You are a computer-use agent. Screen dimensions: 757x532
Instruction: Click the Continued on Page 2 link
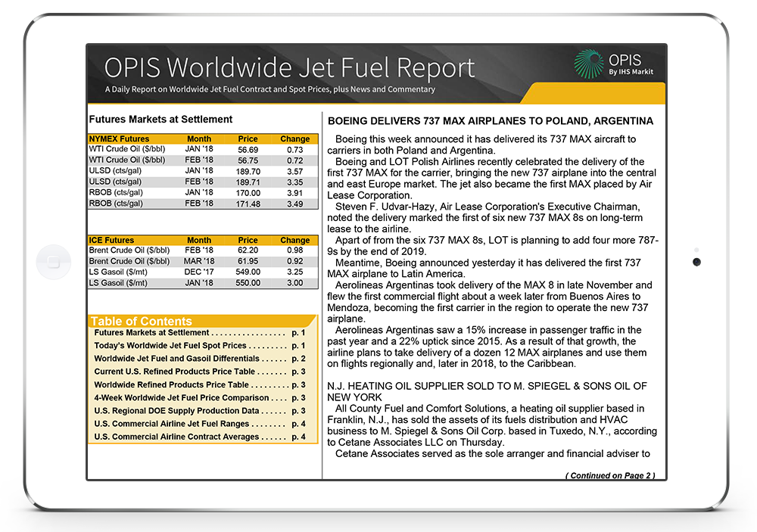[x=610, y=475]
